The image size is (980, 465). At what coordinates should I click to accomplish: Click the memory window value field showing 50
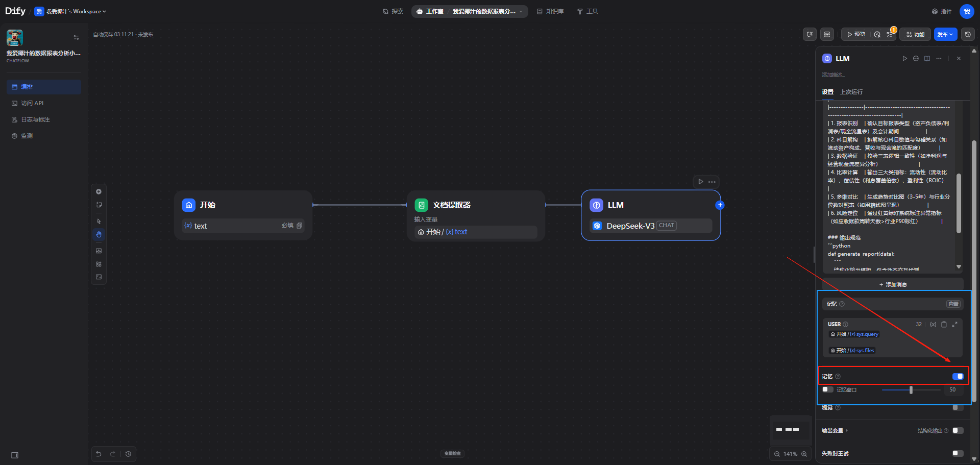click(x=952, y=389)
